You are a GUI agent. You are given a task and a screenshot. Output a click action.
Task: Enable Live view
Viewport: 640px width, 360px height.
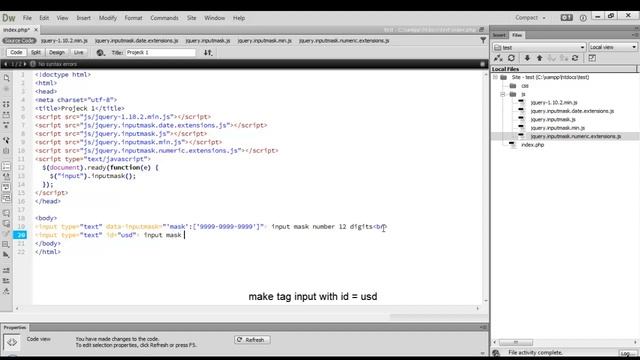pos(78,52)
